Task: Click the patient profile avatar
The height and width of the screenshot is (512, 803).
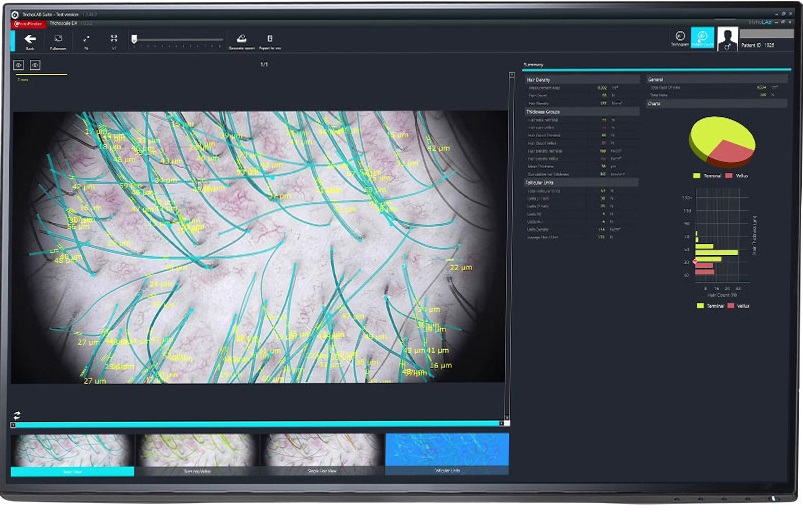Action: pyautogui.click(x=727, y=39)
